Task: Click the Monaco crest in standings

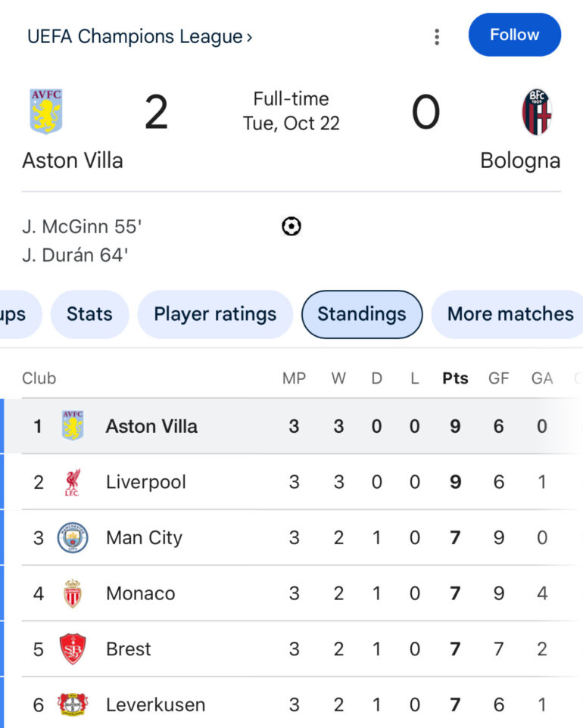Action: point(73,593)
